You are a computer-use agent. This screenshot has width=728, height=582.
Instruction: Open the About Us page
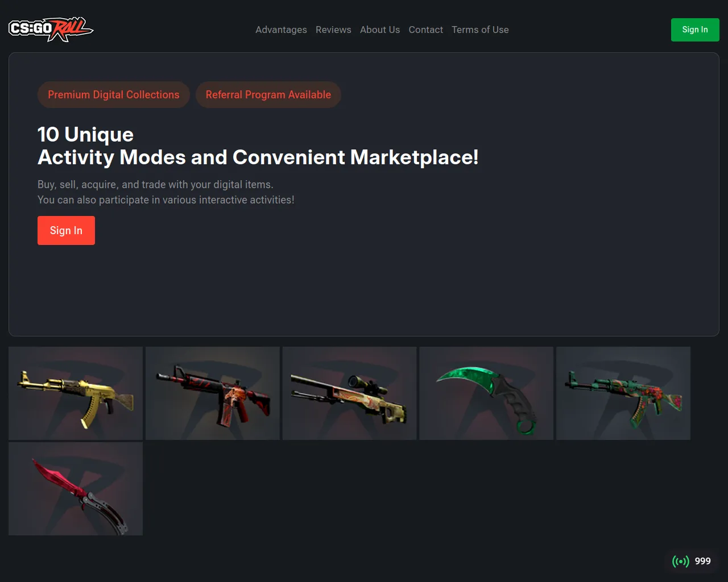tap(380, 30)
